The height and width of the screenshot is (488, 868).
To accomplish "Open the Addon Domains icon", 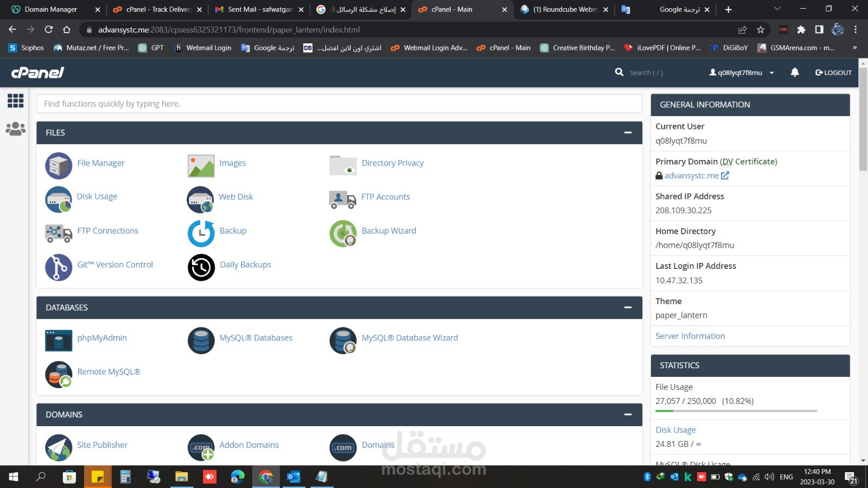I will point(201,447).
